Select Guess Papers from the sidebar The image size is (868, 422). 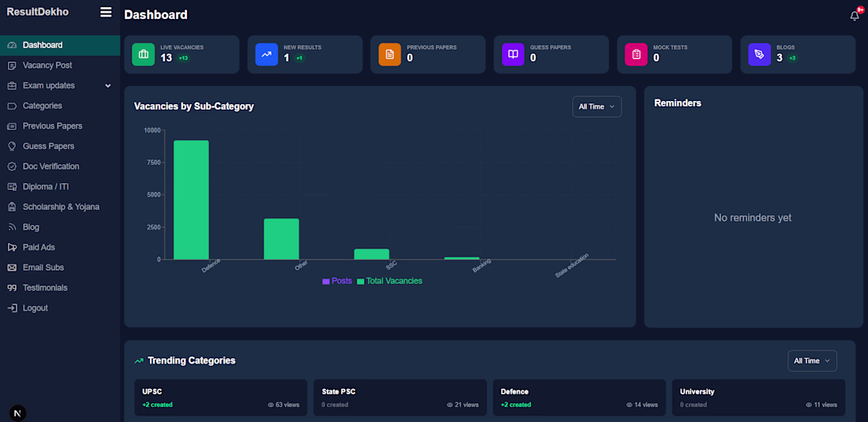coord(60,146)
